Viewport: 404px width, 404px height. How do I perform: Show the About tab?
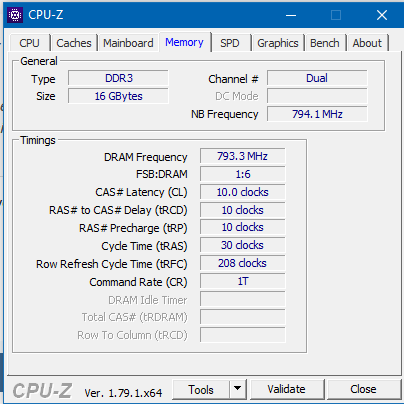click(x=367, y=43)
